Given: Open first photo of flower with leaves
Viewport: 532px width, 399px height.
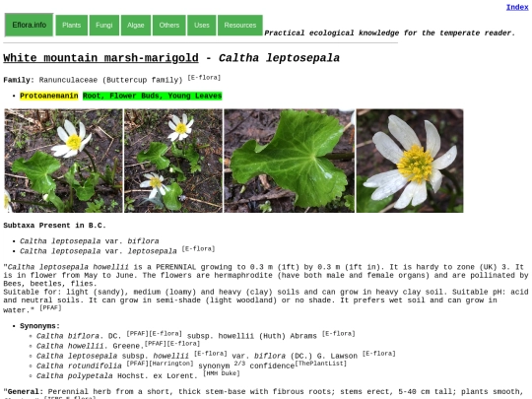Looking at the screenshot, I should [63, 161].
